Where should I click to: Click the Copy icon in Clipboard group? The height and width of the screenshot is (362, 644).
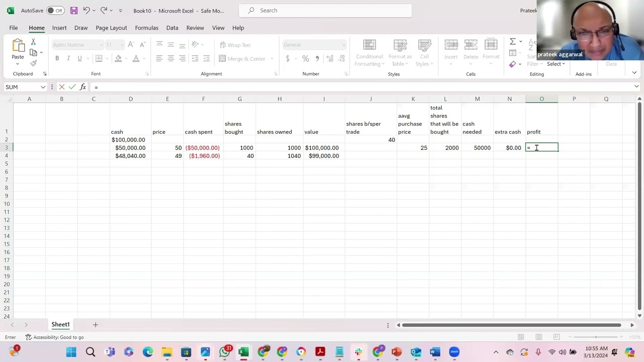(33, 52)
